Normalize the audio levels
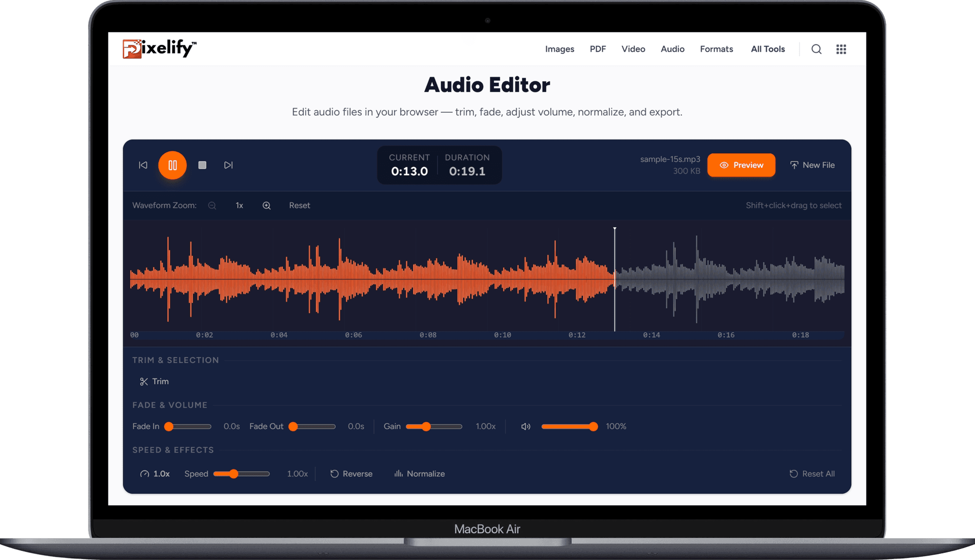 pyautogui.click(x=418, y=473)
